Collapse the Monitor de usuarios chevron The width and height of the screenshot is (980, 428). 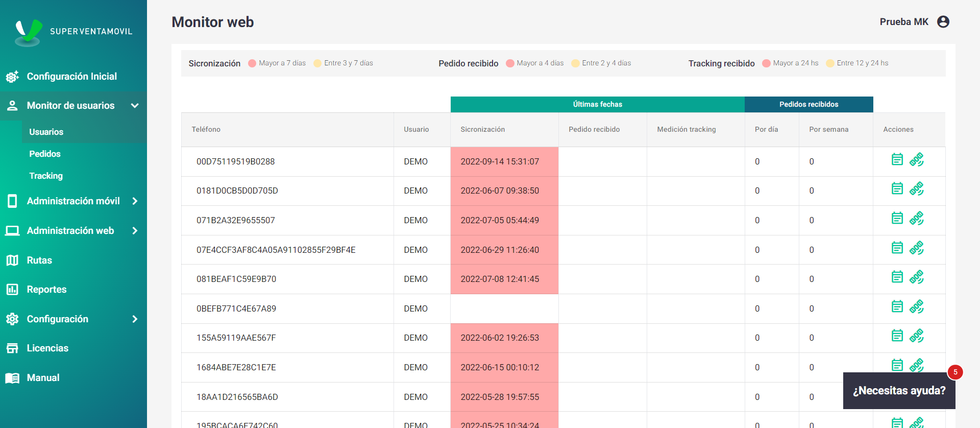point(135,106)
